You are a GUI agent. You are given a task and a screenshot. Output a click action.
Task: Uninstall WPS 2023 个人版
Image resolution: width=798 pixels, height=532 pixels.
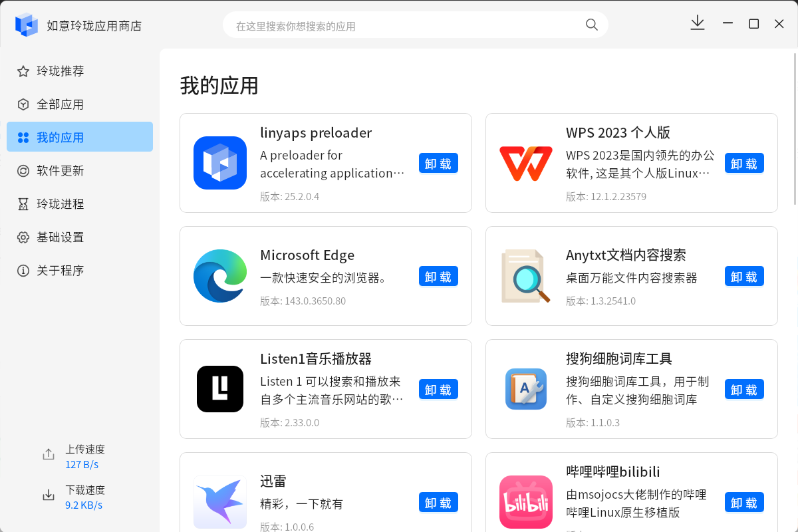(x=744, y=164)
